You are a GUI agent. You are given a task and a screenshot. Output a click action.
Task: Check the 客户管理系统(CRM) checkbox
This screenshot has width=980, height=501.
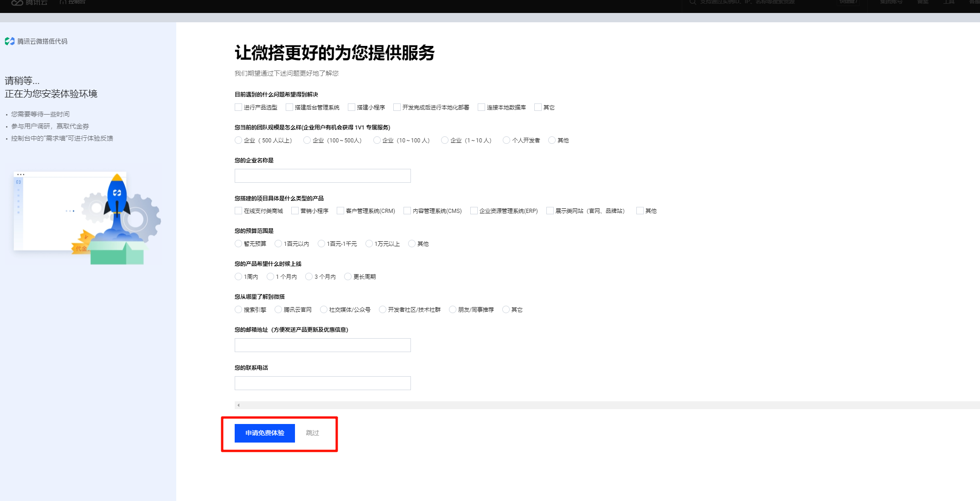point(340,211)
